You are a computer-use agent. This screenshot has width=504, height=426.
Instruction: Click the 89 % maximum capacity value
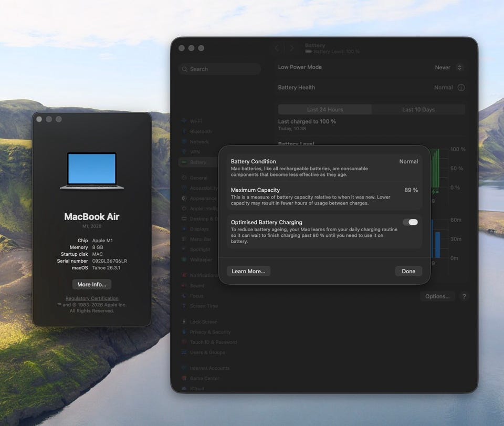411,190
